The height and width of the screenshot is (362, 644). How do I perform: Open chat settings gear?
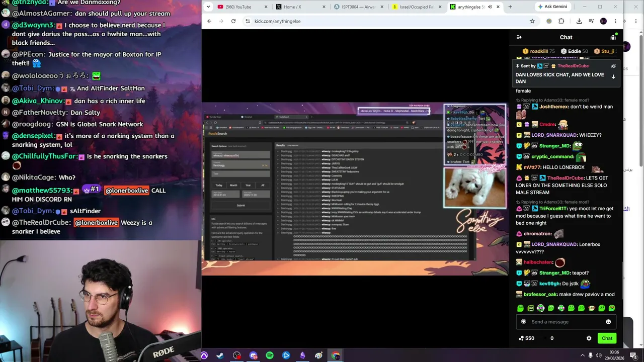tap(589, 338)
